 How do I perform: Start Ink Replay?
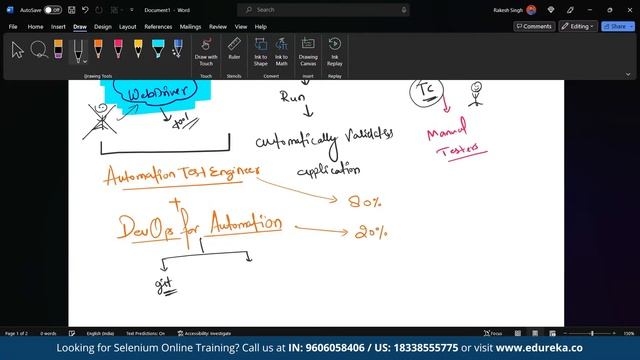(x=335, y=52)
